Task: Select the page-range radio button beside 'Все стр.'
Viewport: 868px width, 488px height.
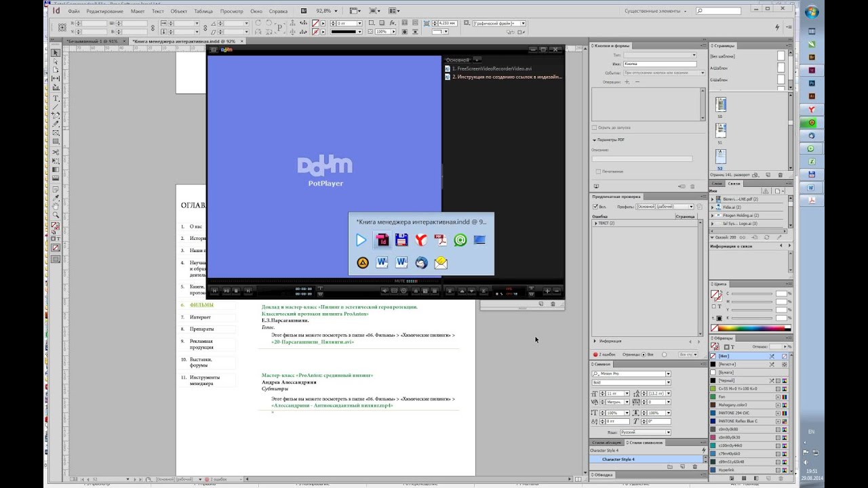Action: point(664,354)
